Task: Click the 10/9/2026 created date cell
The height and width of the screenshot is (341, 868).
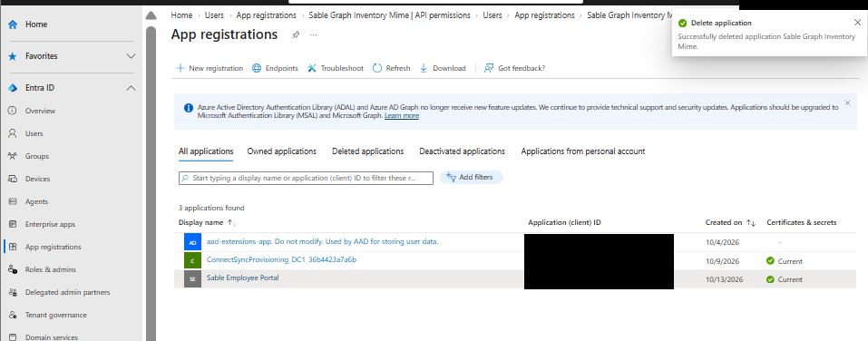Action: pos(722,260)
